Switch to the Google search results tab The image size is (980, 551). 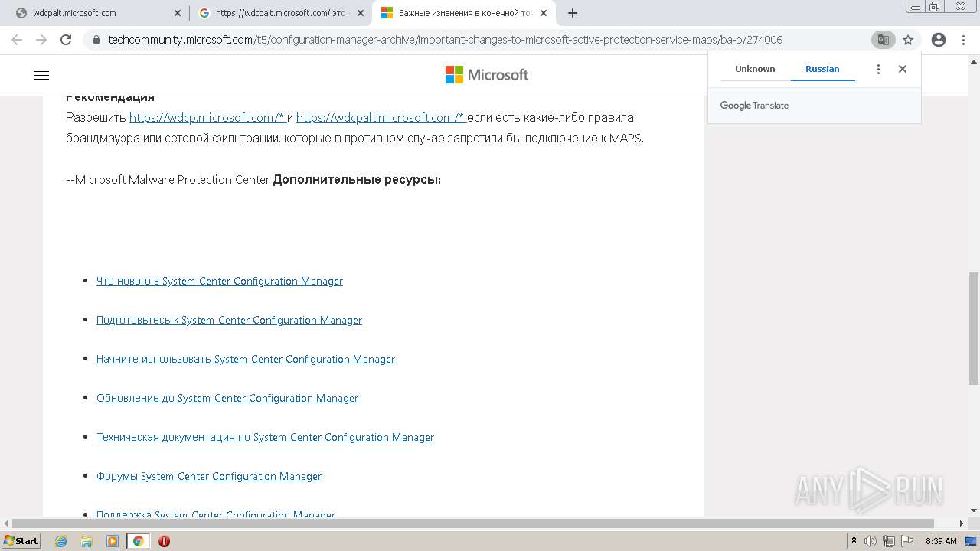pyautogui.click(x=280, y=13)
